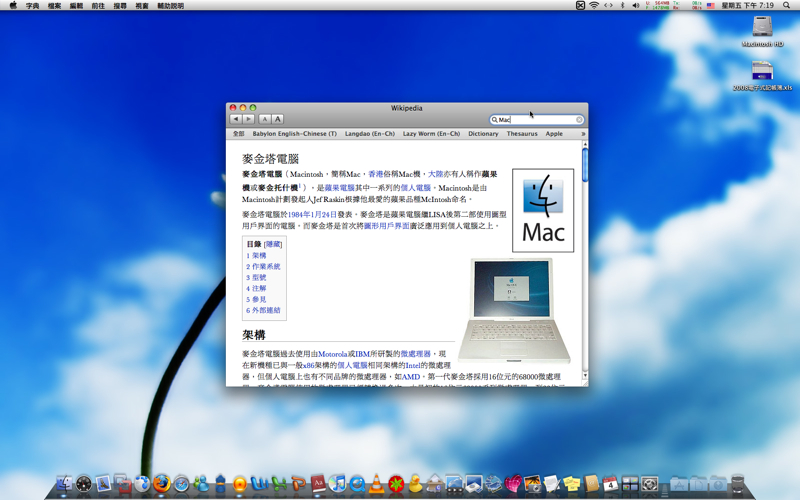
Task: Decrease text size with small A button
Action: (x=265, y=119)
